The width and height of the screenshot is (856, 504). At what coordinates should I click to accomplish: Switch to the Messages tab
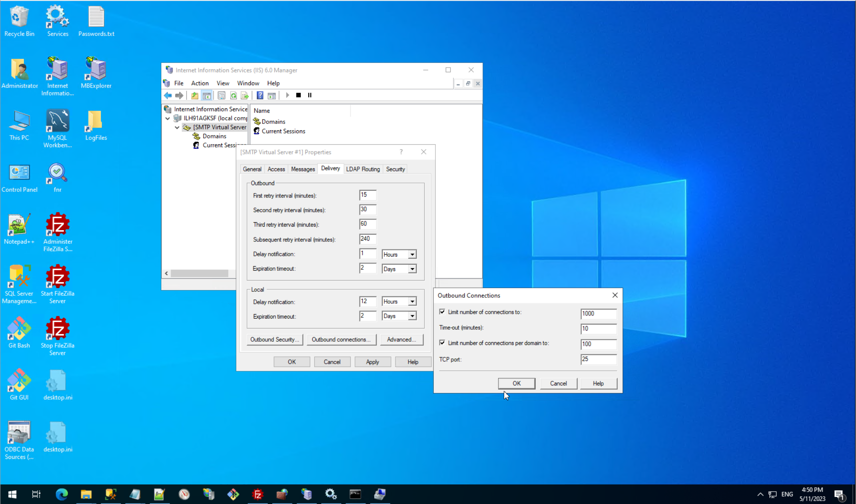(303, 169)
